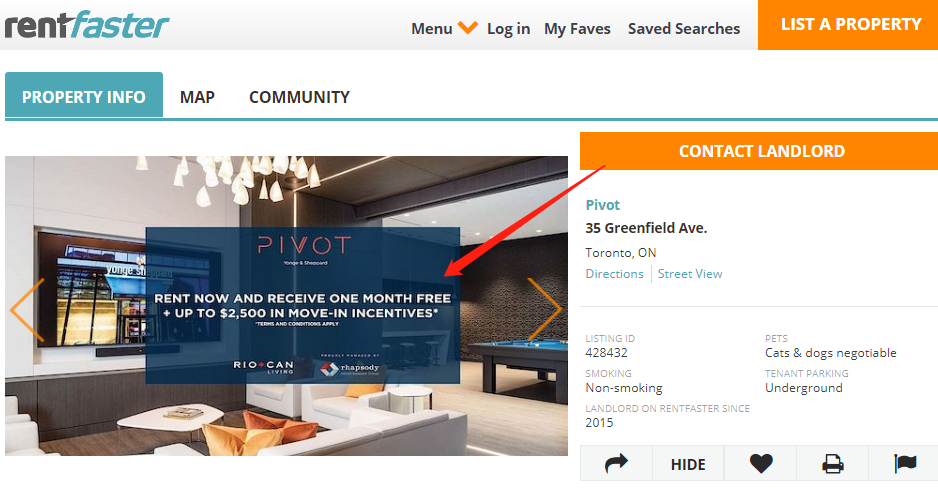
Task: Open the Directions link
Action: 614,273
